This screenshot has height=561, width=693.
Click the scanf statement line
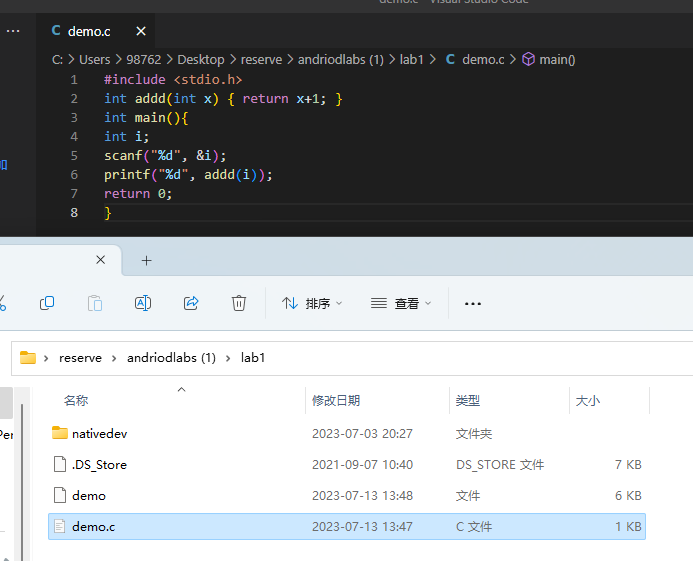pos(165,156)
